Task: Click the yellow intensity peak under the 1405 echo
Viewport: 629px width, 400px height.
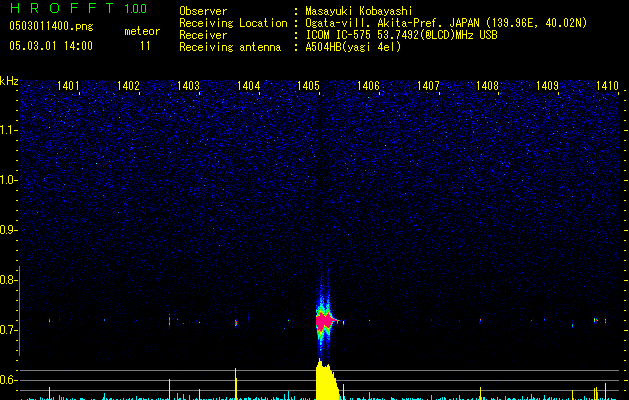Action: [327, 381]
